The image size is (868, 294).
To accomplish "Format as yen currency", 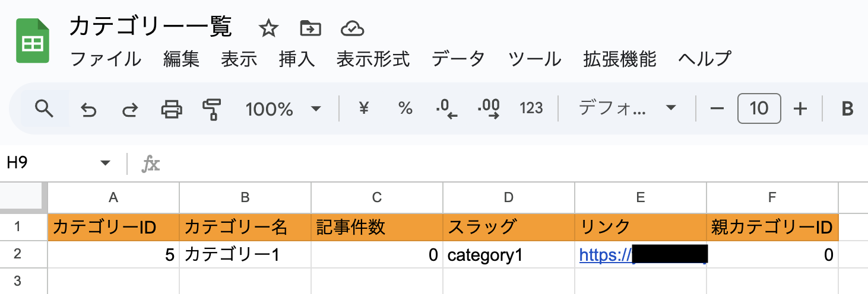I will point(365,108).
